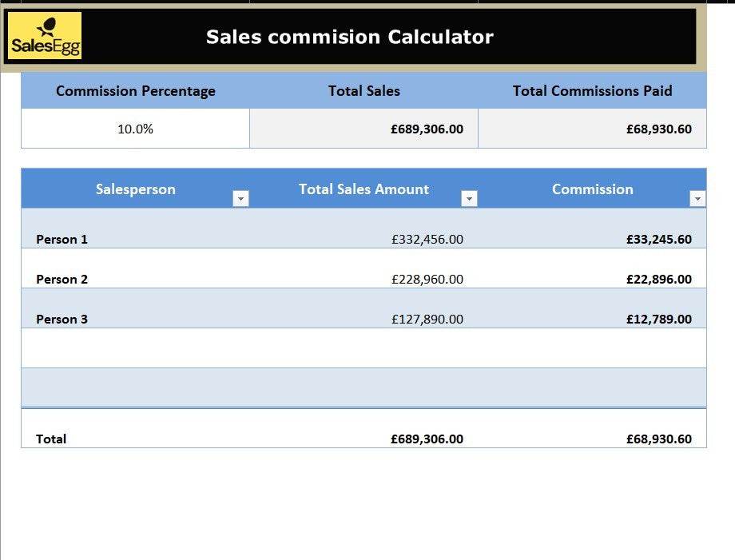735x560 pixels.
Task: Select Person 1 commission £33,245.60
Action: point(658,239)
